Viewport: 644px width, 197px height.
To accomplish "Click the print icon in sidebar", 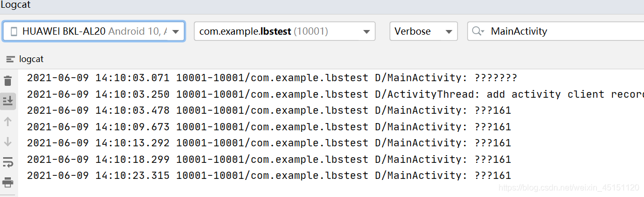I will tap(8, 182).
